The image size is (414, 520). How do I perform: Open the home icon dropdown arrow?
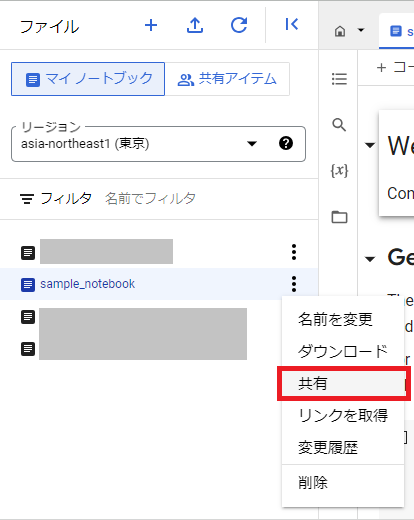pos(361,30)
